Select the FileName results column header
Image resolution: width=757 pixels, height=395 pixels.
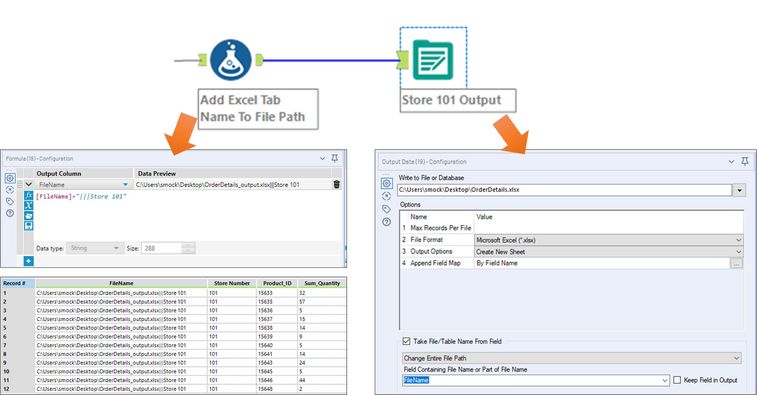(x=121, y=283)
